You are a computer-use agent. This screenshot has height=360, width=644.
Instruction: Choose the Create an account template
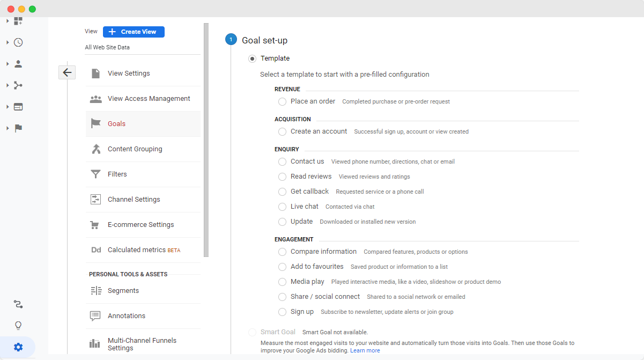[x=282, y=131]
